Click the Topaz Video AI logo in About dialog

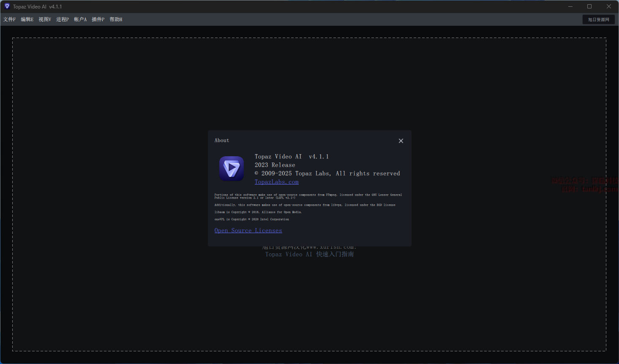232,168
